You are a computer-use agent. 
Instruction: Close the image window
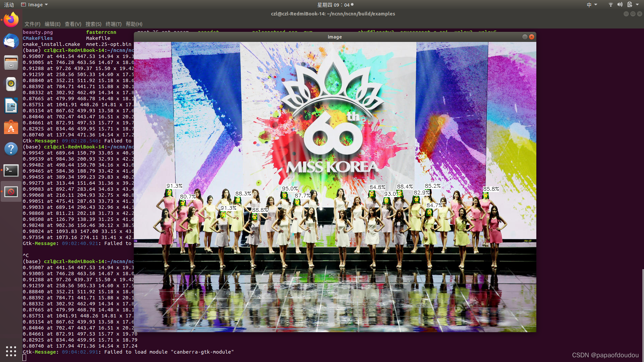click(532, 37)
